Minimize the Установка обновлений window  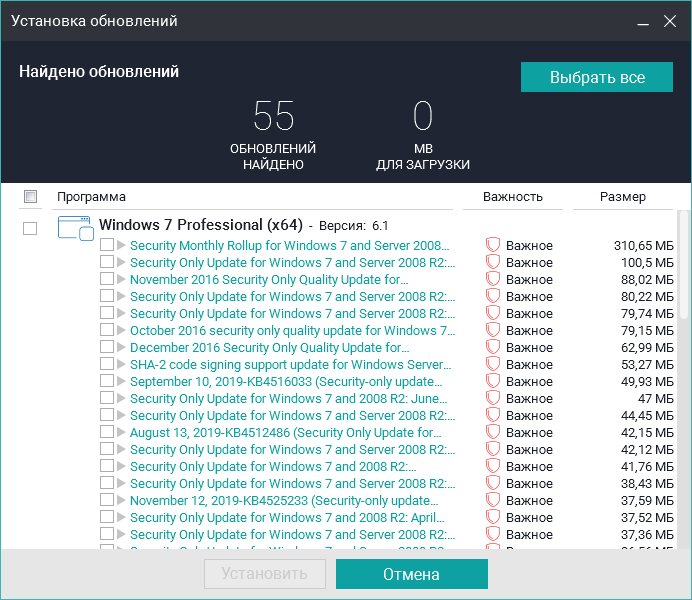click(643, 22)
